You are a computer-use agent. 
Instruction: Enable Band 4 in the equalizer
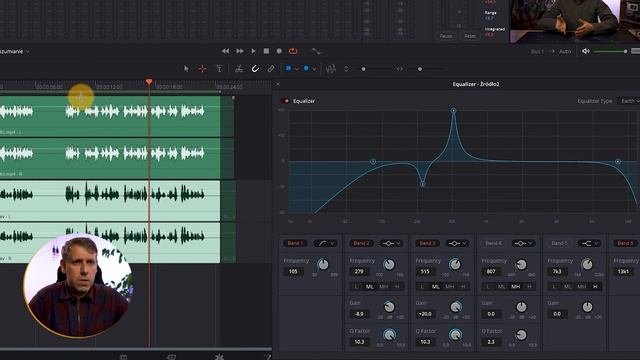click(493, 243)
